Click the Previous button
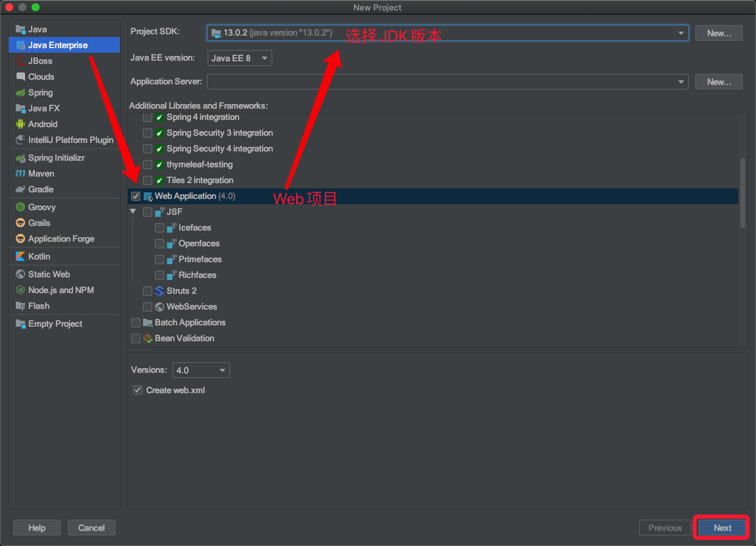This screenshot has height=546, width=756. 665,528
